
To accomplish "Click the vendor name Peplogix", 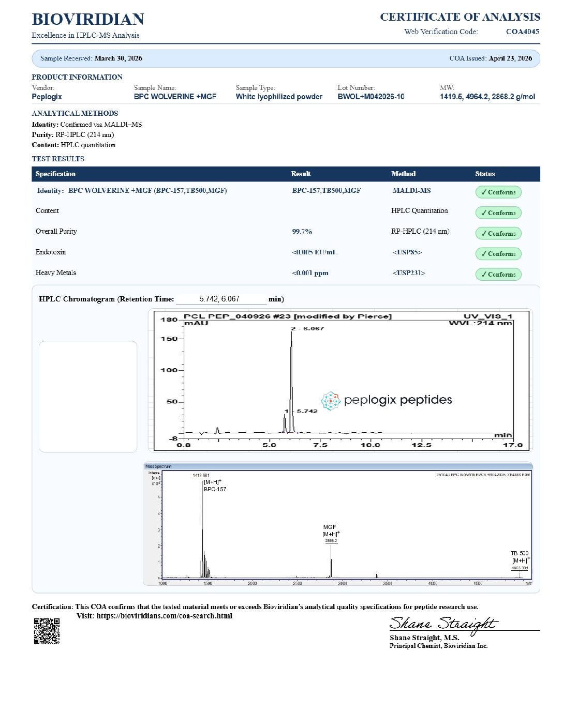I will point(47,97).
